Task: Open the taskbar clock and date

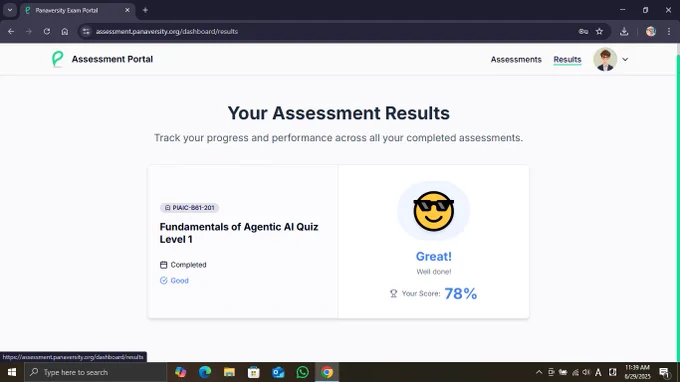Action: point(637,372)
